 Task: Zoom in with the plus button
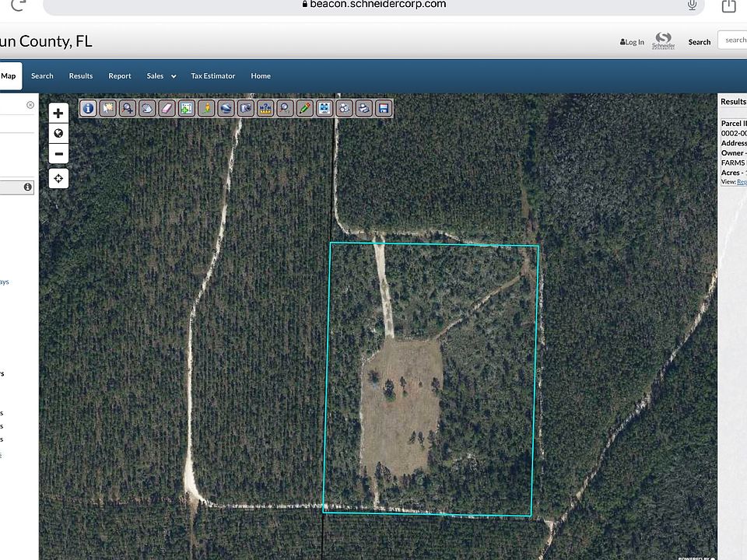58,113
